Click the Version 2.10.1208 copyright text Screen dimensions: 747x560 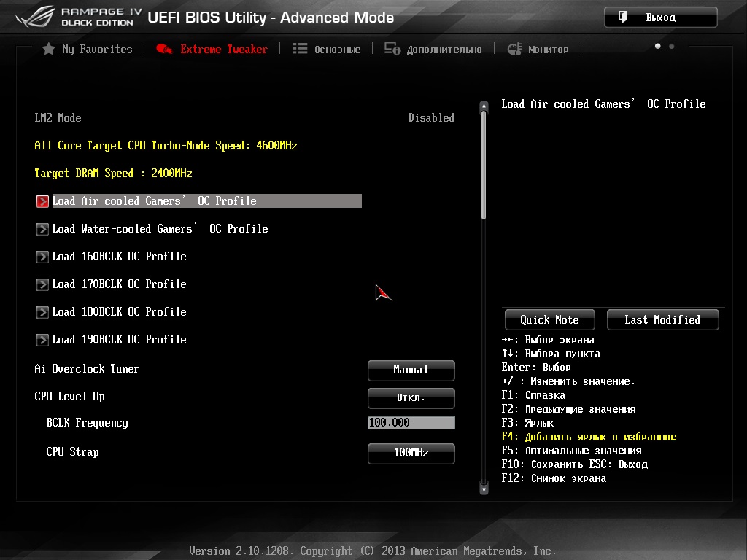(373, 551)
